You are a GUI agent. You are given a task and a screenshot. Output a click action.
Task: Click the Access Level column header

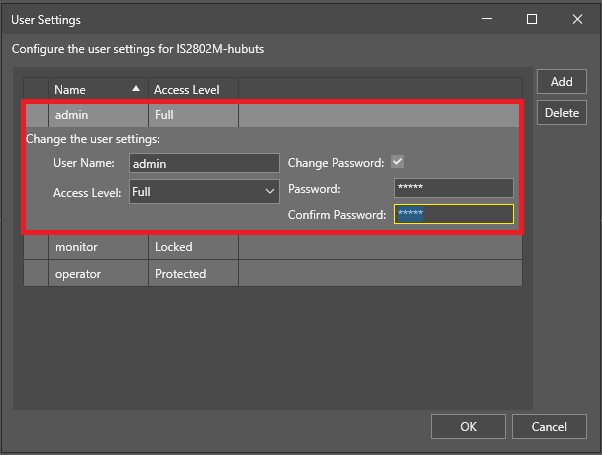tap(192, 90)
